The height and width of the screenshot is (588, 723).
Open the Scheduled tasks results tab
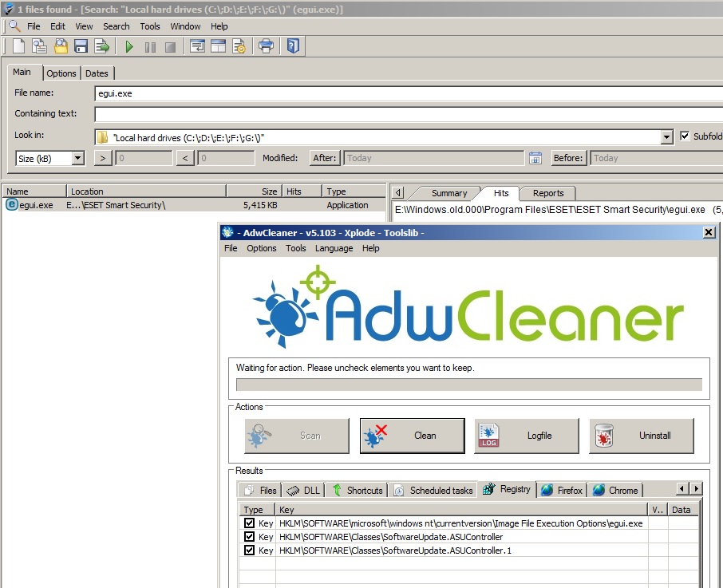pyautogui.click(x=433, y=491)
